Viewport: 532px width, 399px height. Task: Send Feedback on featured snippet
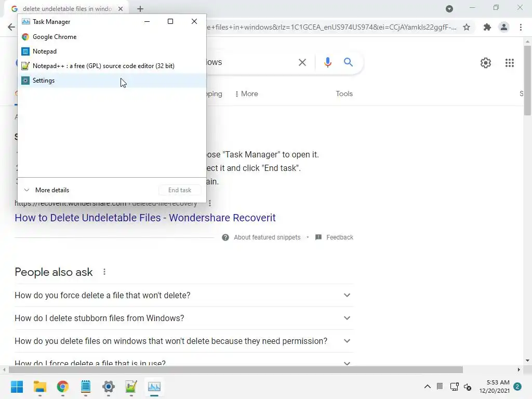tap(335, 237)
